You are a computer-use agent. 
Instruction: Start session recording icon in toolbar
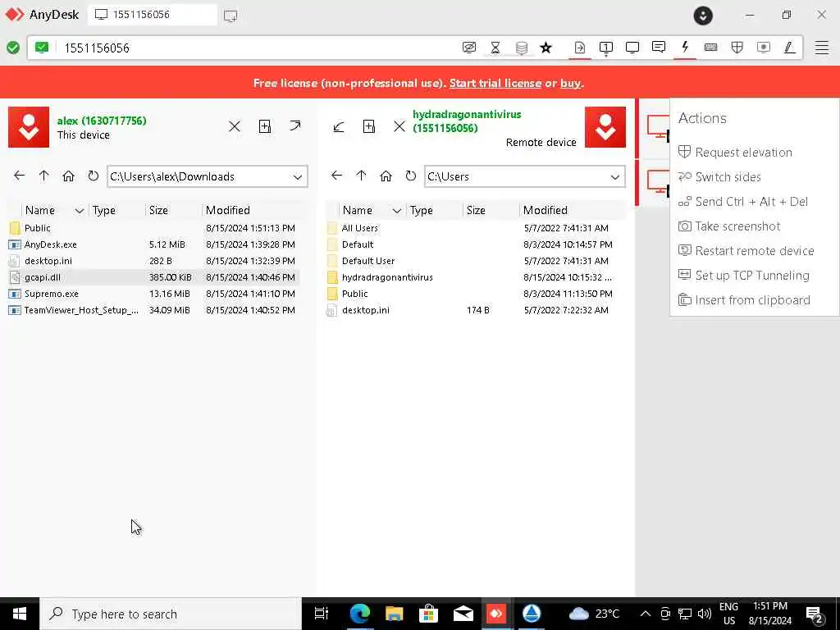[x=764, y=48]
